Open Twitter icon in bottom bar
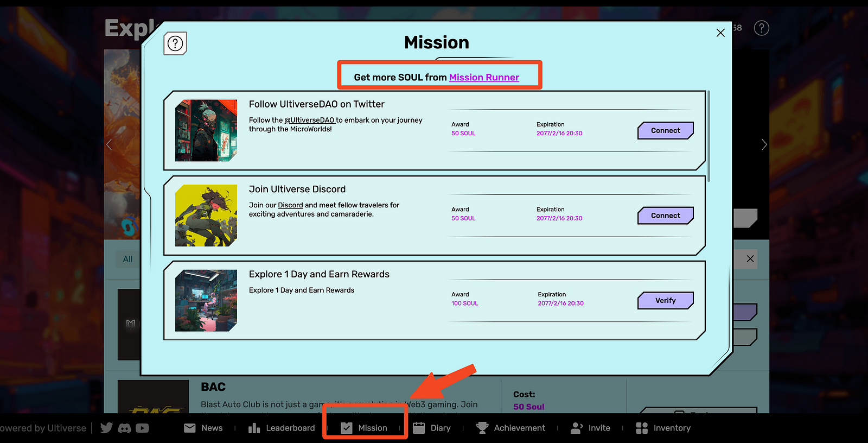This screenshot has width=868, height=443. coord(106,428)
